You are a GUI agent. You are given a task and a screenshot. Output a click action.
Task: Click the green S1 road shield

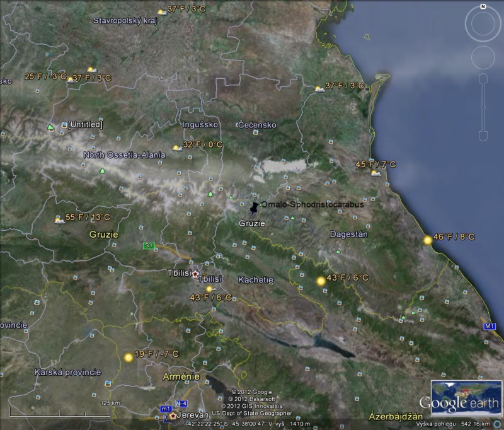149,246
